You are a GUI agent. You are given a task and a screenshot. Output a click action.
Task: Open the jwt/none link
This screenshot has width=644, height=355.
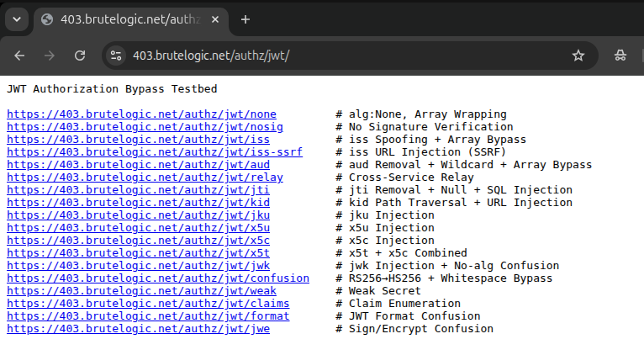pyautogui.click(x=142, y=114)
